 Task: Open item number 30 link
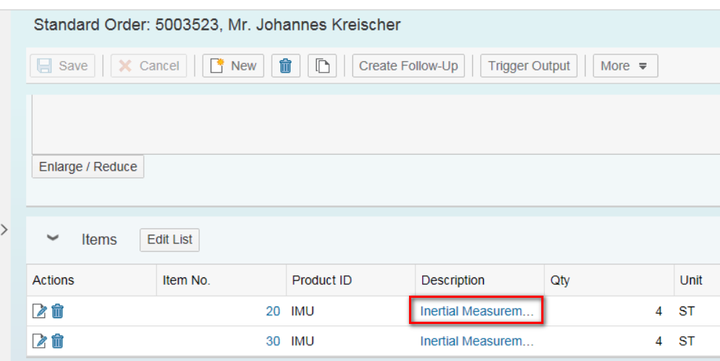tap(273, 341)
